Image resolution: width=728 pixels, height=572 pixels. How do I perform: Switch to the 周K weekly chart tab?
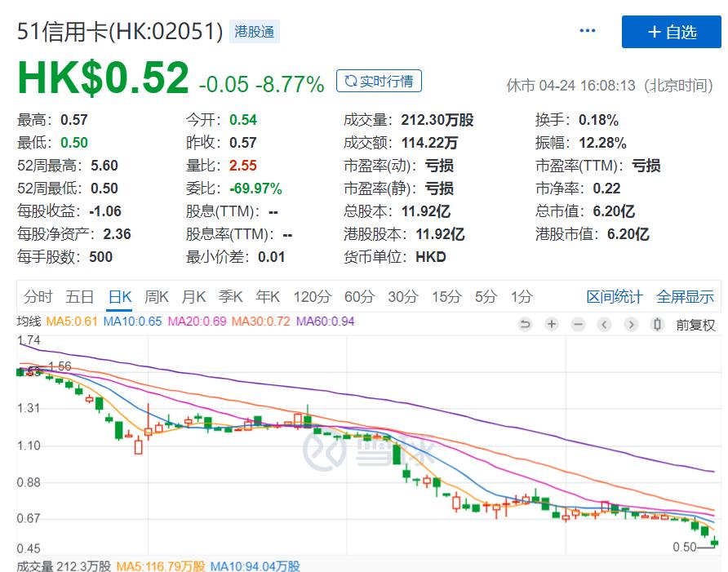click(156, 297)
